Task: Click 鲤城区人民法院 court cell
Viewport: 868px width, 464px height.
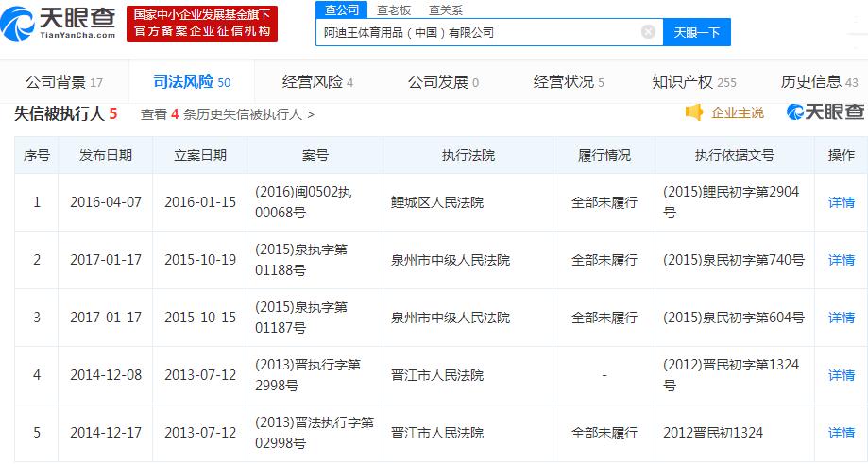Action: click(x=437, y=202)
